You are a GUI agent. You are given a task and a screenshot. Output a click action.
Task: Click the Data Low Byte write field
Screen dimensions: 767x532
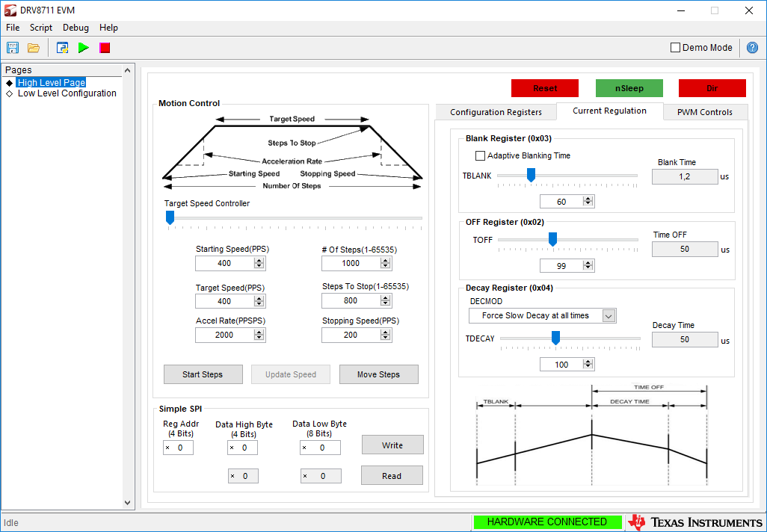(x=321, y=448)
